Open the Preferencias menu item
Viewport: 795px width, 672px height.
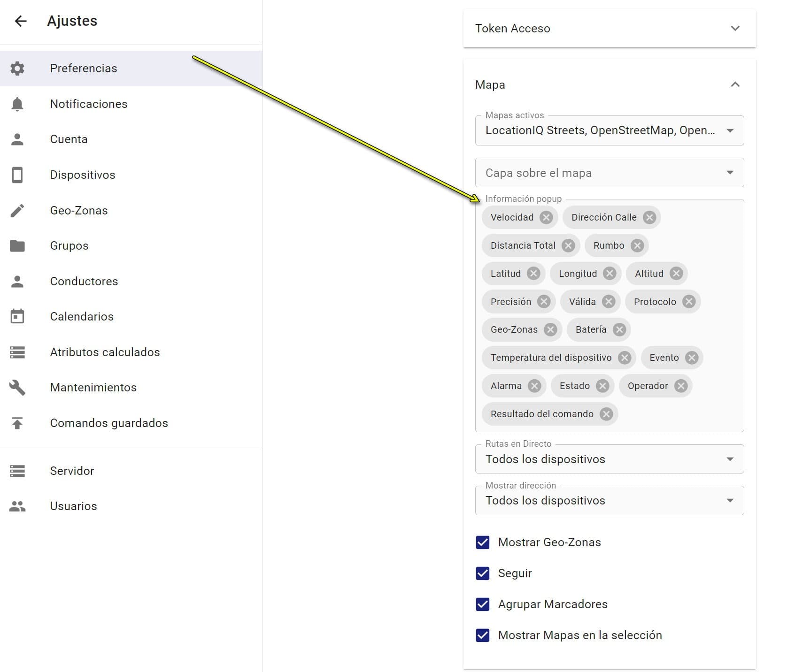click(x=131, y=69)
